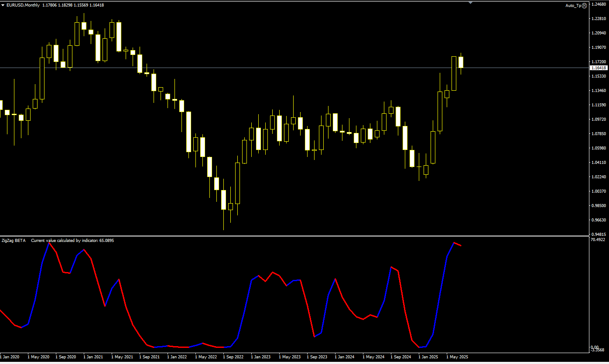Image resolution: width=609 pixels, height=364 pixels.
Task: Click the 1 May 2021 date label
Action: point(122,357)
